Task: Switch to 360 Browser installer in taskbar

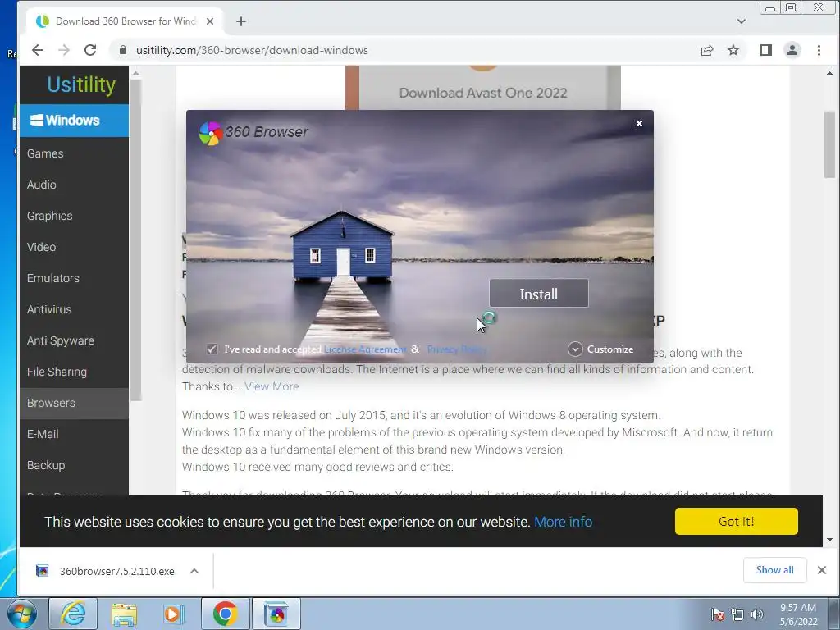Action: tap(276, 614)
